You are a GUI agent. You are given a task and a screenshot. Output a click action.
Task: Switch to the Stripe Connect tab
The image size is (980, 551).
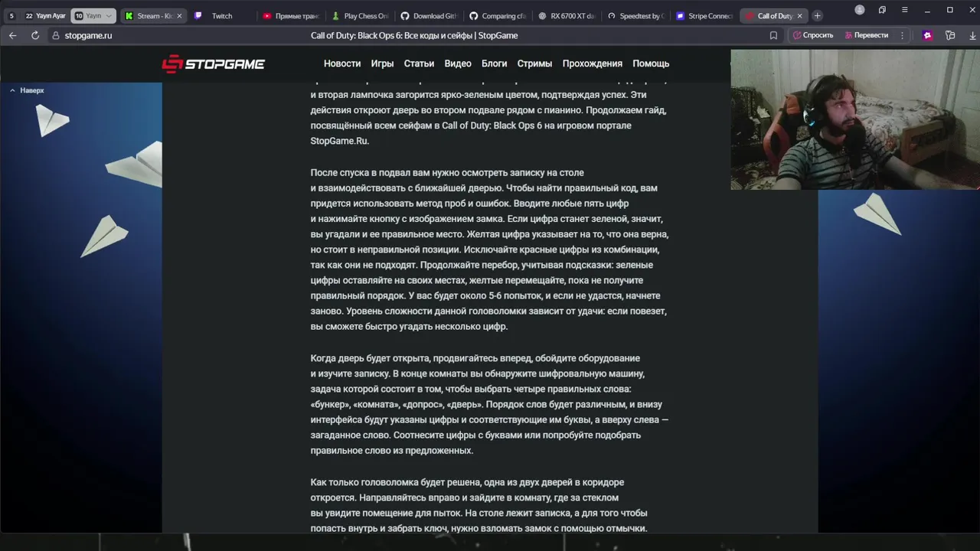704,15
